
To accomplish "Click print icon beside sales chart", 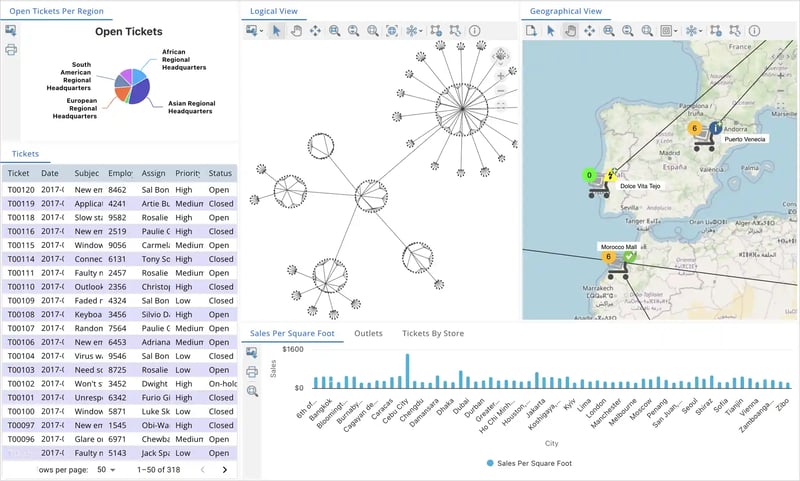I will click(x=252, y=372).
